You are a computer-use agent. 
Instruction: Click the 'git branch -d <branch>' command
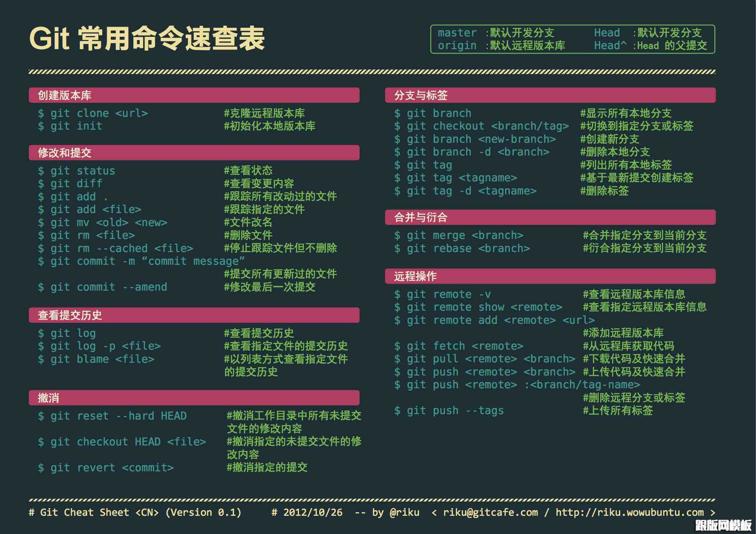[472, 152]
